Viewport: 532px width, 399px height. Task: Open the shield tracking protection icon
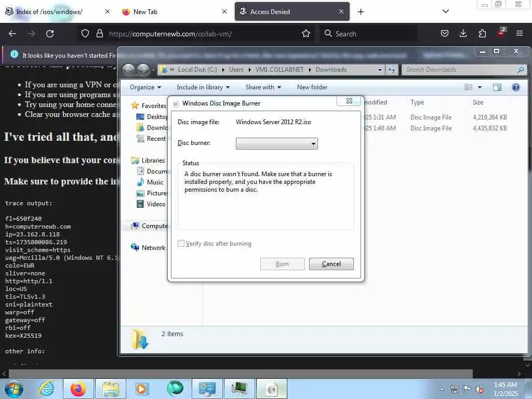click(x=85, y=34)
